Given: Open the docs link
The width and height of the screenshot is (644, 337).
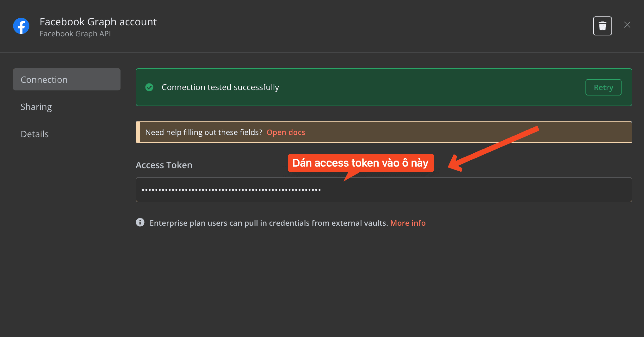Looking at the screenshot, I should pyautogui.click(x=286, y=132).
